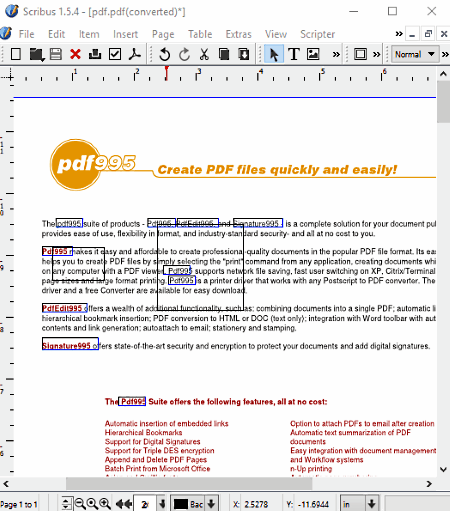Paste from clipboard icon
The width and height of the screenshot is (450, 511).
click(x=244, y=54)
